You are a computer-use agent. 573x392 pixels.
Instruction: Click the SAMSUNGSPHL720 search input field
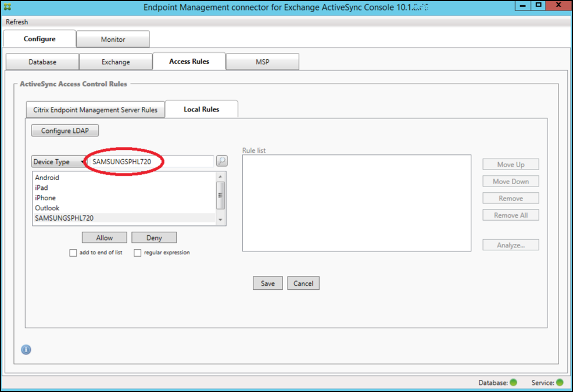click(151, 161)
